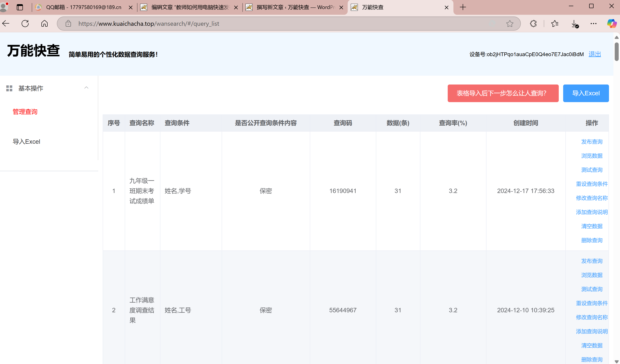Select 导入Excel in the sidebar
The height and width of the screenshot is (364, 620).
pos(26,142)
